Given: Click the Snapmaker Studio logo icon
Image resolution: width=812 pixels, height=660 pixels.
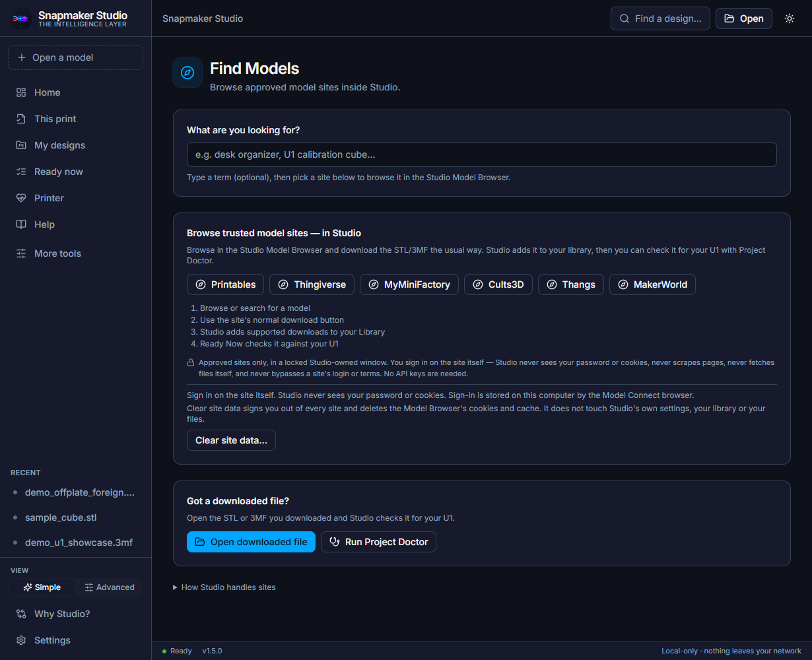Looking at the screenshot, I should click(x=20, y=18).
